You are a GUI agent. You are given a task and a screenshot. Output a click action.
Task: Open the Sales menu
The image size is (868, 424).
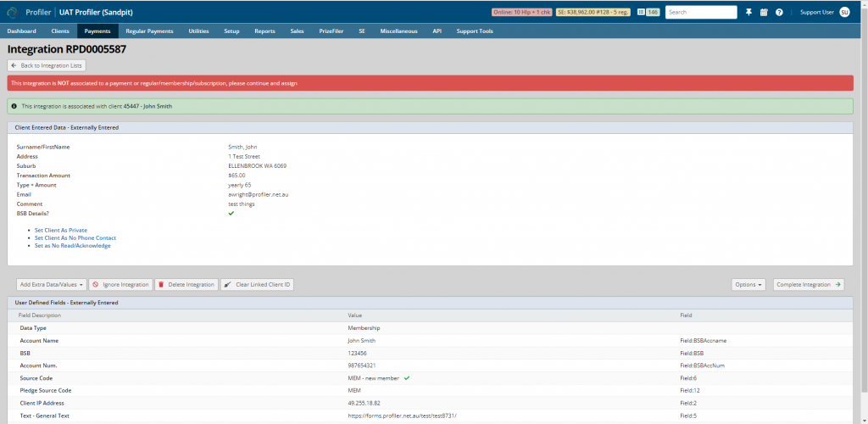pos(297,31)
